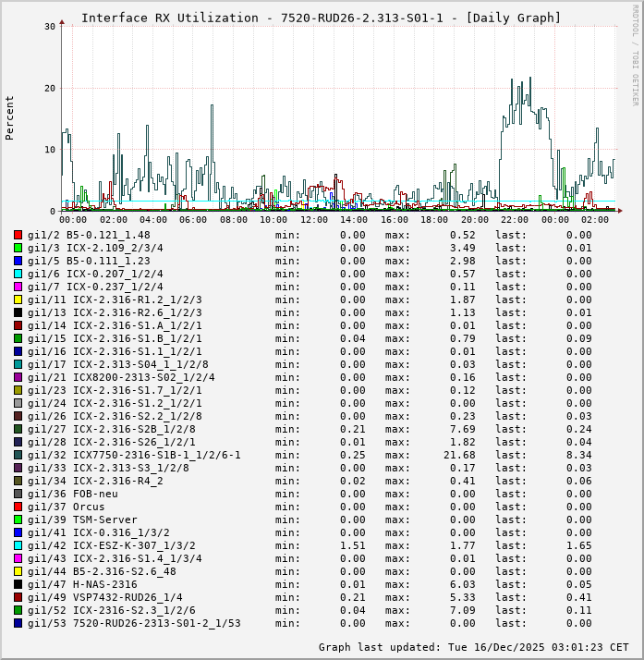Select legend label gi1/28 ICX-2.316-S26_1/2/1
This screenshot has width=644, height=660.
click(112, 442)
